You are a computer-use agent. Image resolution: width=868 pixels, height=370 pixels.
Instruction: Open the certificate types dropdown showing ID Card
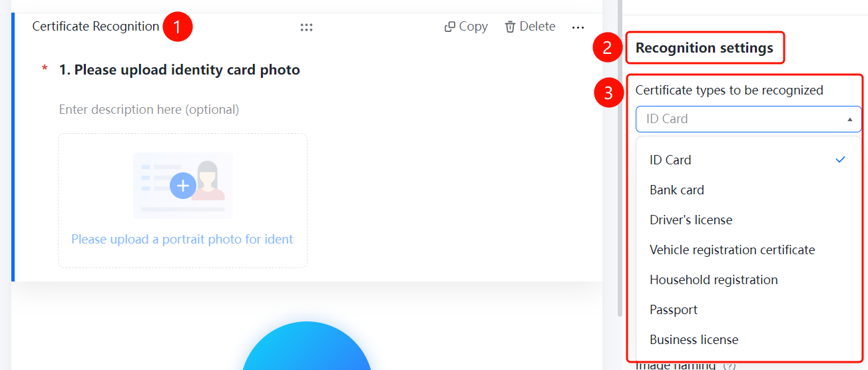tap(749, 119)
